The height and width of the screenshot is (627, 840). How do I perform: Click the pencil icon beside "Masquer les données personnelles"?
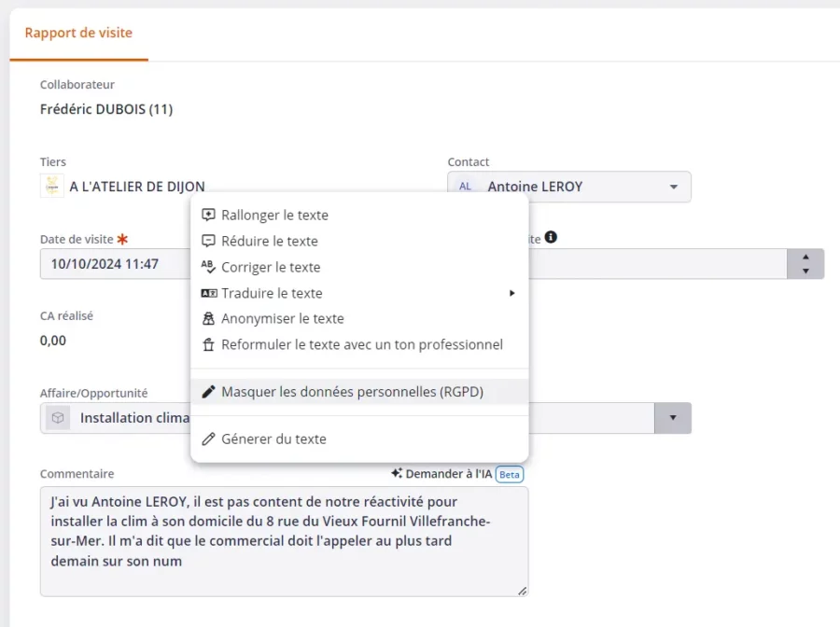(x=211, y=392)
